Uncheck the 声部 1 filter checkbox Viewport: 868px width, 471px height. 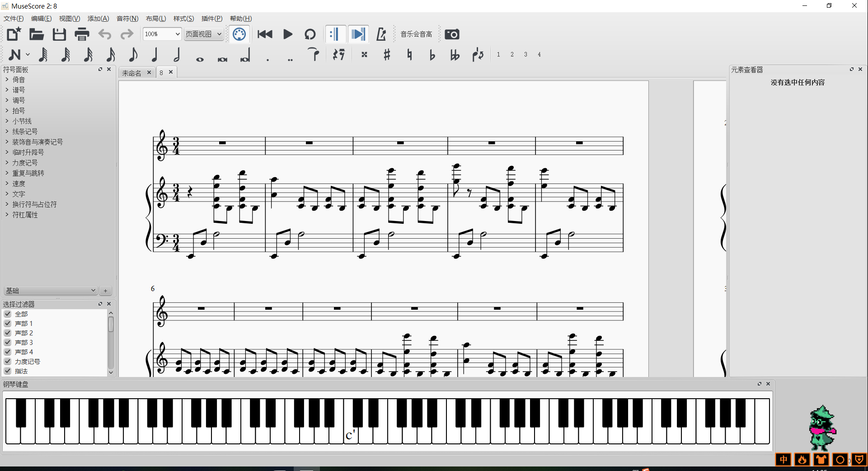[8, 324]
